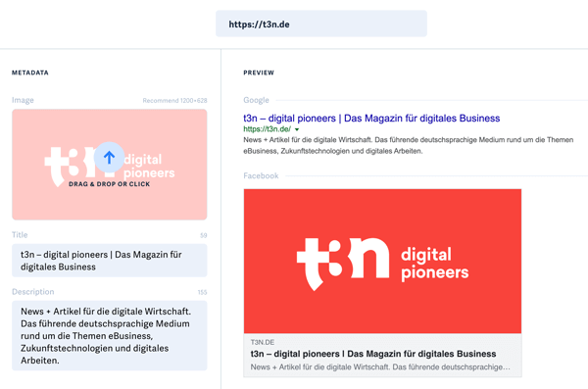
Task: Click the blue upload arrow icon
Action: tap(109, 157)
